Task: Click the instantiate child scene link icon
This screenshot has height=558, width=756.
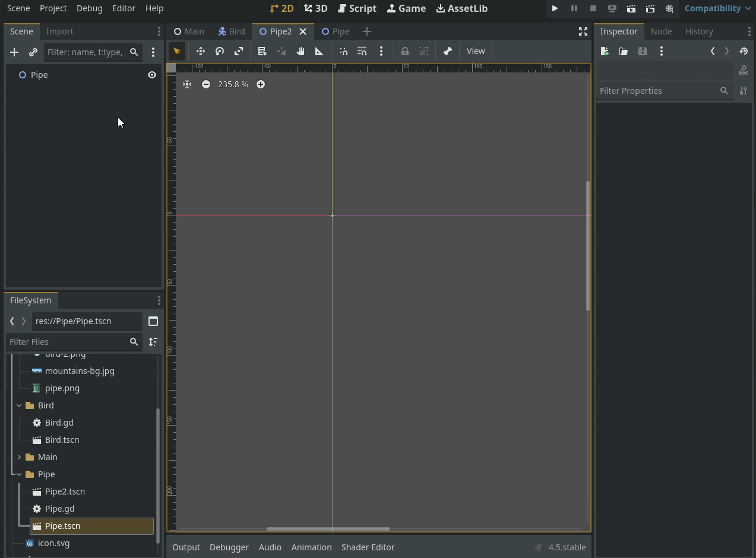Action: pos(33,52)
